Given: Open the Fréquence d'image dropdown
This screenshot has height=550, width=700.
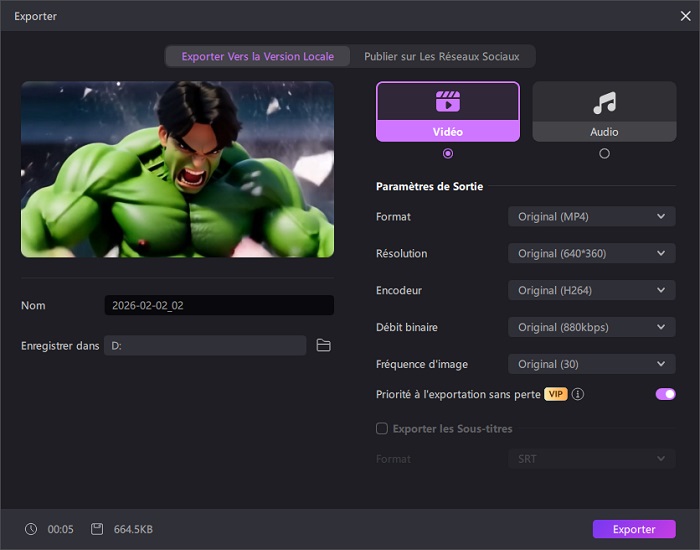Looking at the screenshot, I should coord(592,364).
